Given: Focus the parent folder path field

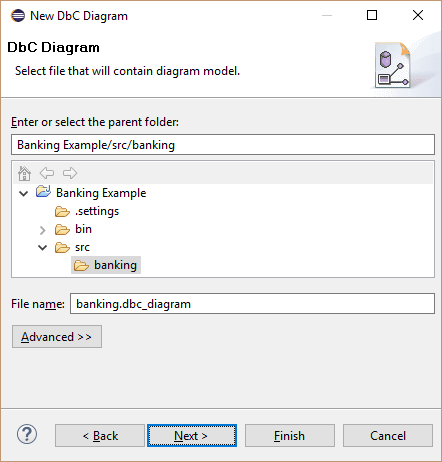Looking at the screenshot, I should tap(223, 145).
